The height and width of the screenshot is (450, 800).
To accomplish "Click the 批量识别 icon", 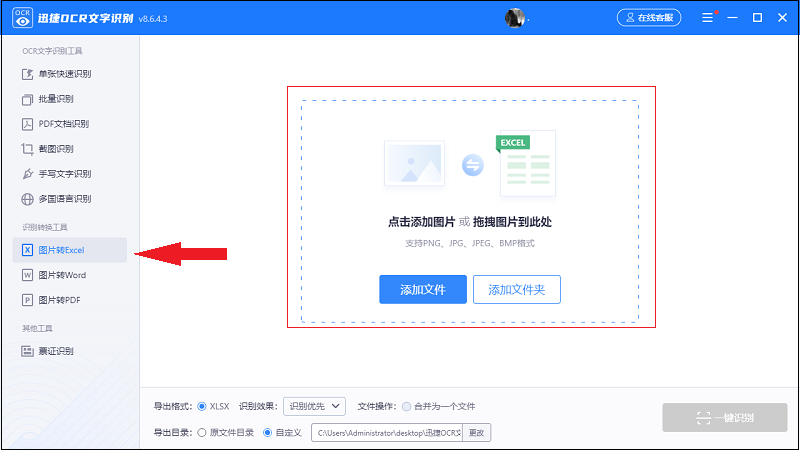I will (x=28, y=99).
